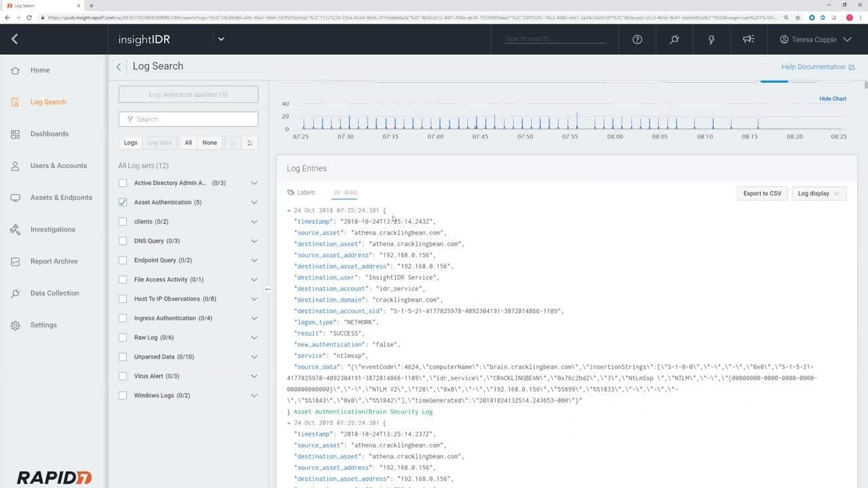Open the Help Documentation link

(x=818, y=66)
